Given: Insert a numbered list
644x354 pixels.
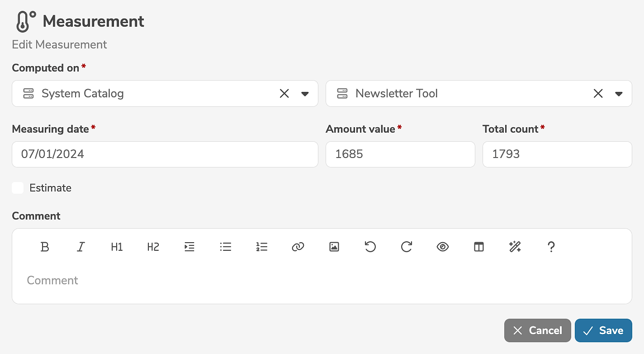Looking at the screenshot, I should (261, 247).
